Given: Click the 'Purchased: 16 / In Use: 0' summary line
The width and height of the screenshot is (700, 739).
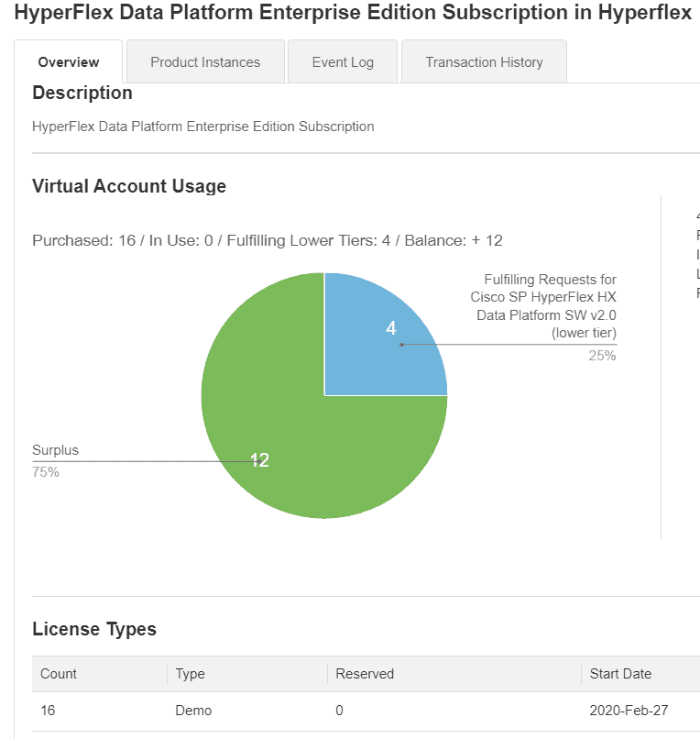Looking at the screenshot, I should (268, 240).
